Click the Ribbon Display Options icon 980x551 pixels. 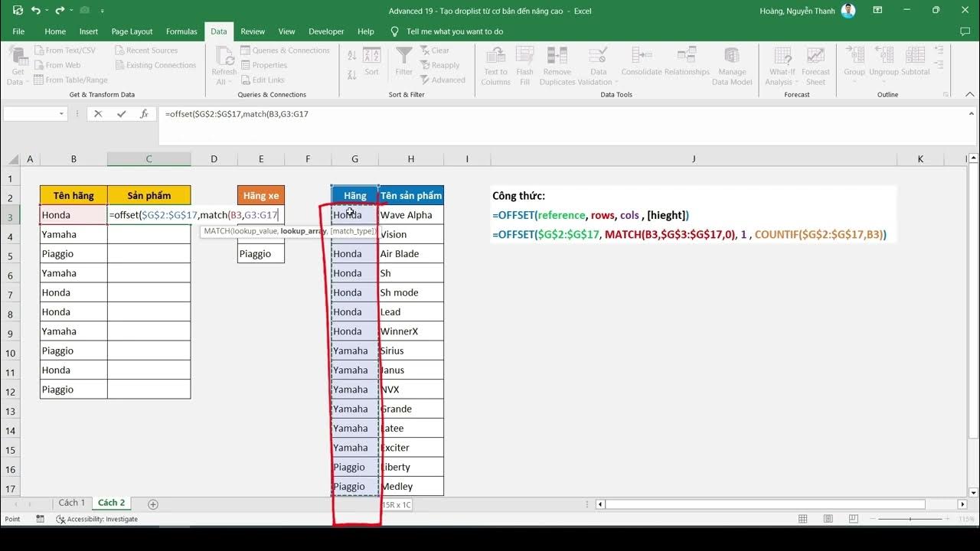(x=879, y=11)
